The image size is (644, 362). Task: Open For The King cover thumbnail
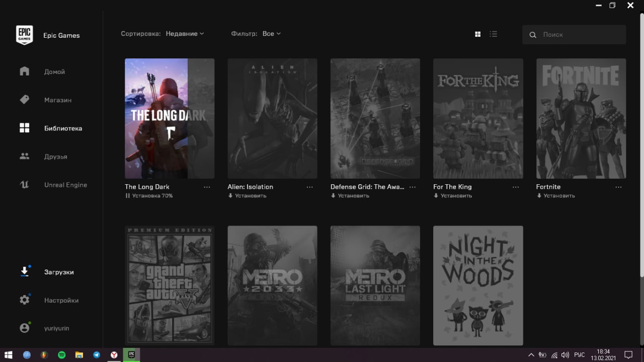(x=478, y=118)
